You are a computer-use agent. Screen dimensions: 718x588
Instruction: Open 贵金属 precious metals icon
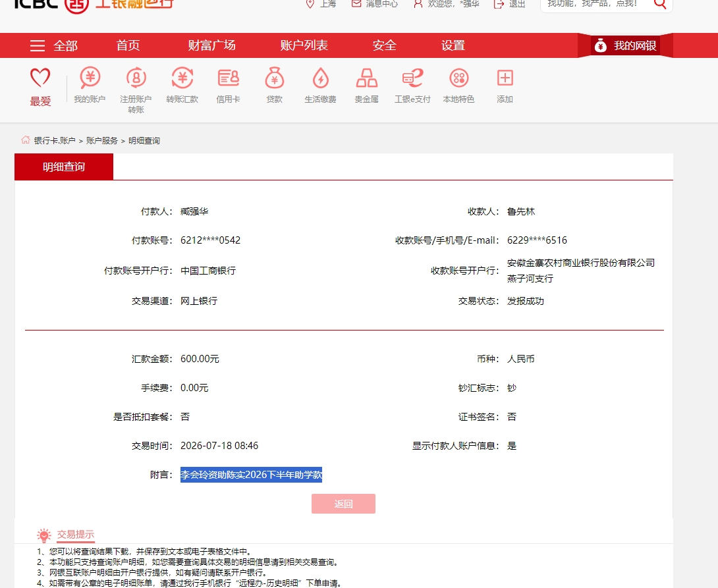pyautogui.click(x=367, y=78)
